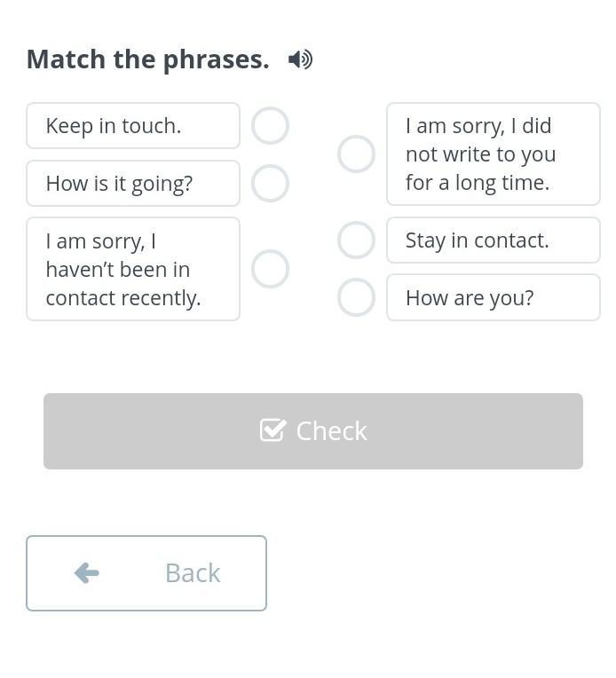Play the audio with the speaker icon
The height and width of the screenshot is (678, 616).
(300, 59)
